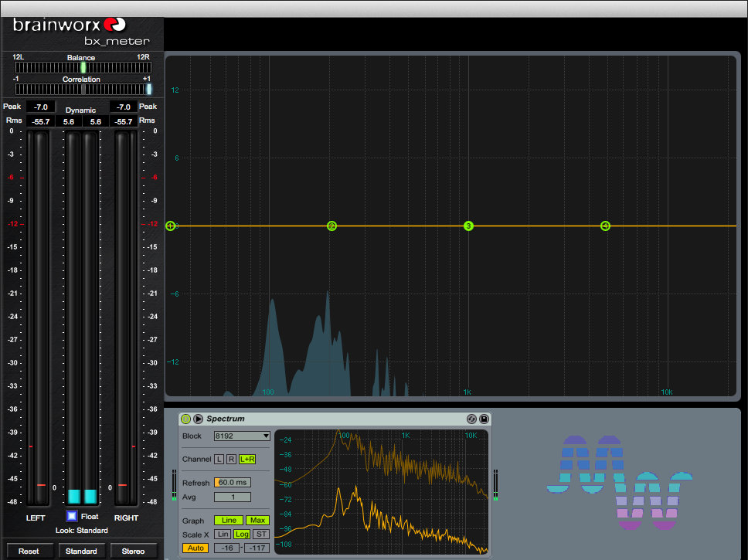Click the Reset button
Viewport: 748px width, 560px height.
[x=29, y=551]
